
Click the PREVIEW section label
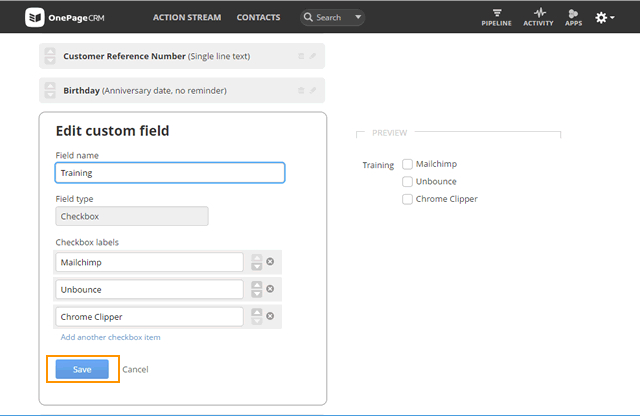(x=389, y=133)
